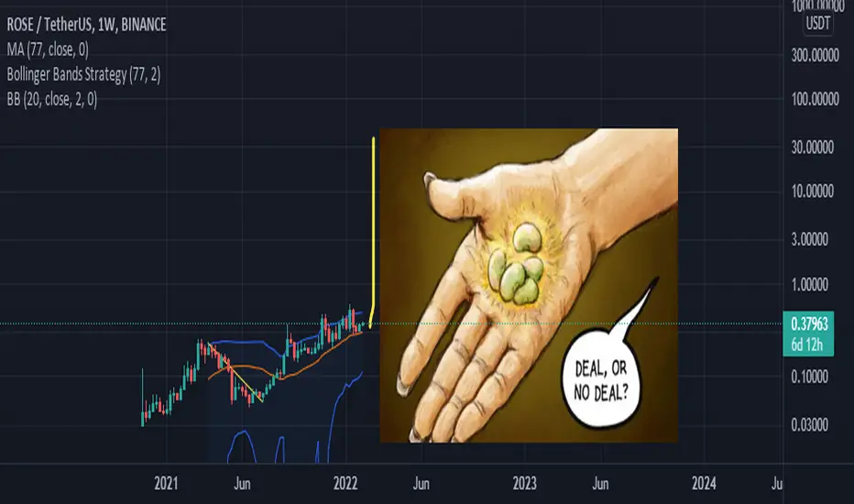The image size is (854, 504).
Task: Click the "Deal, or no deal?" speech bubble
Action: tap(601, 379)
